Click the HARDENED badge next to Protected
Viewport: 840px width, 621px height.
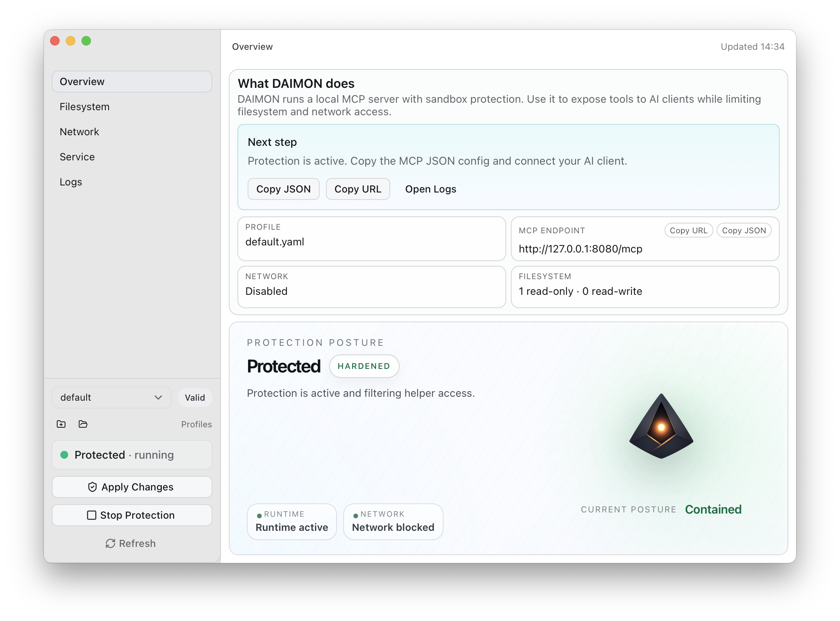[364, 366]
